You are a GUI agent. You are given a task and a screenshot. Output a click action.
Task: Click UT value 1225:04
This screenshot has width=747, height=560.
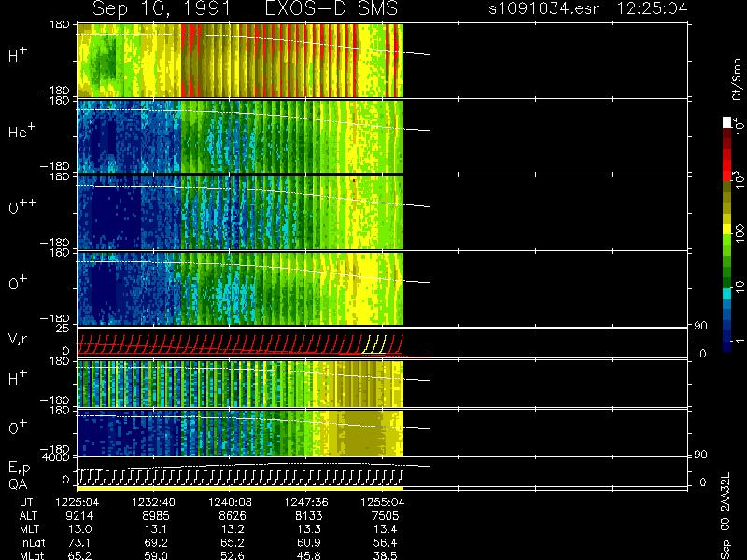(78, 502)
